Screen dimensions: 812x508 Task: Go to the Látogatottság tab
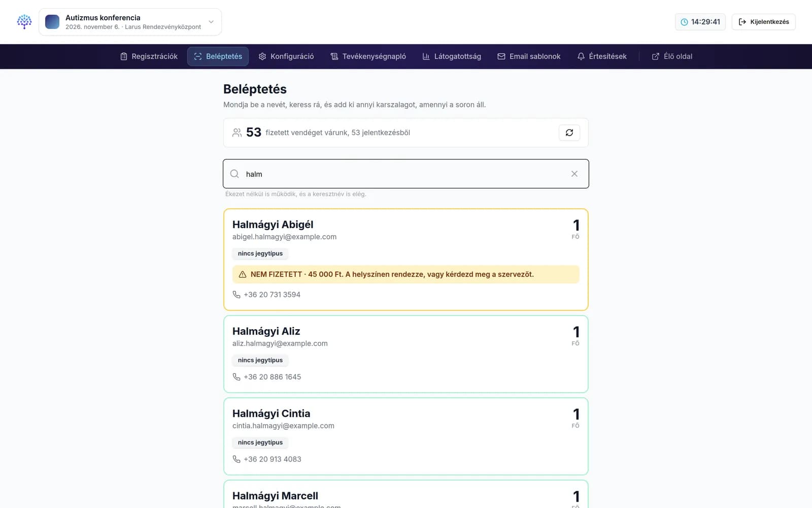[x=451, y=56]
